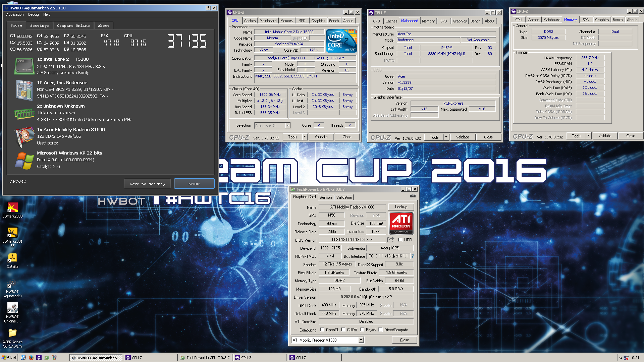Image resolution: width=644 pixels, height=362 pixels.
Task: Click the Windows logo icon in Aquamark
Action: 24,161
